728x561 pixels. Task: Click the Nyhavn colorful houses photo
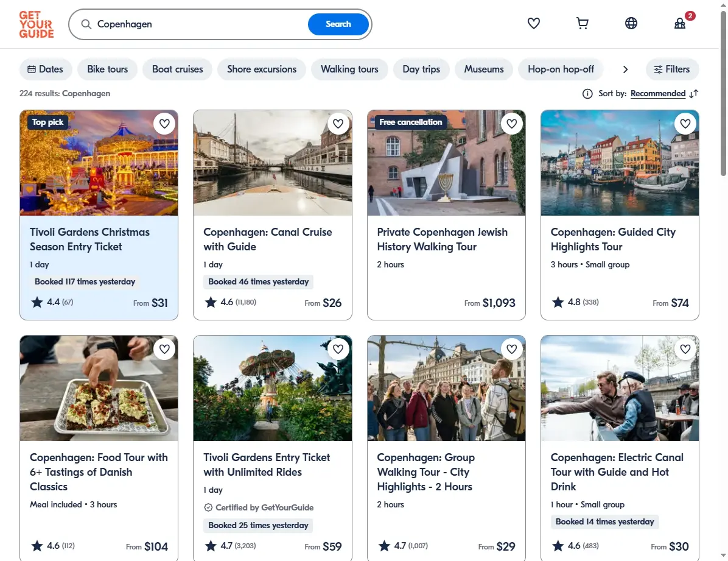(620, 163)
